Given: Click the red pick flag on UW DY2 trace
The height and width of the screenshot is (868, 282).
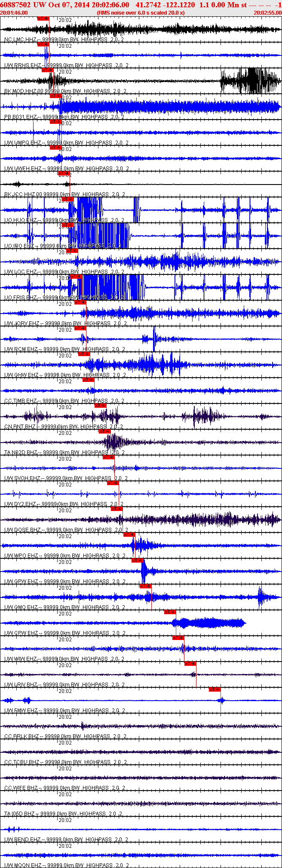Looking at the screenshot, I should pos(113,483).
